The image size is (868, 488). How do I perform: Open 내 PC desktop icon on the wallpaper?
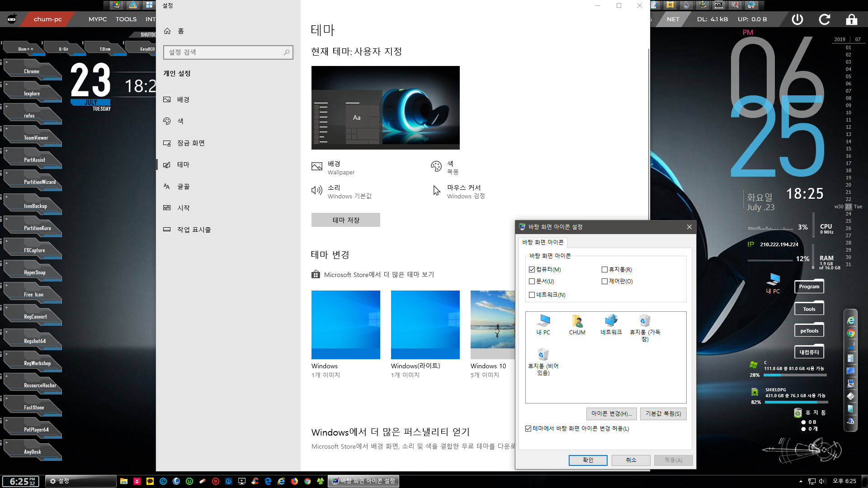(x=773, y=284)
